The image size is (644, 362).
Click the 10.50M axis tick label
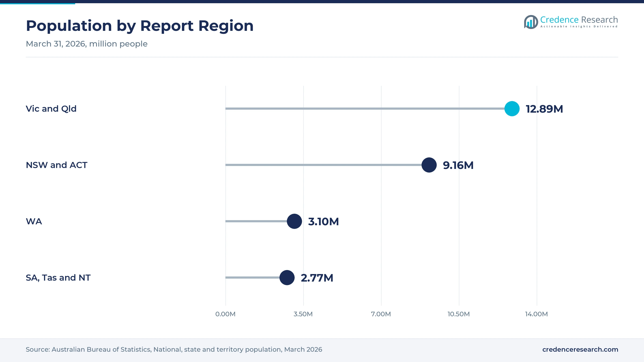pos(459,314)
